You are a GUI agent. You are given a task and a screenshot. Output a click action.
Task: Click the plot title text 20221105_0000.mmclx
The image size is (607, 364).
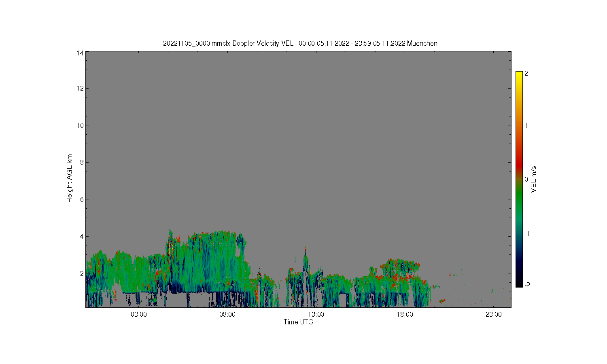[197, 43]
